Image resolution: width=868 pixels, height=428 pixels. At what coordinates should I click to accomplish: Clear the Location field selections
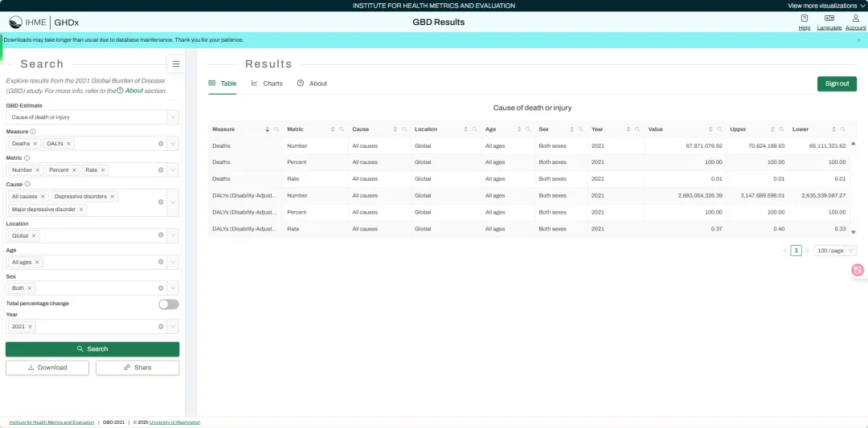(161, 235)
